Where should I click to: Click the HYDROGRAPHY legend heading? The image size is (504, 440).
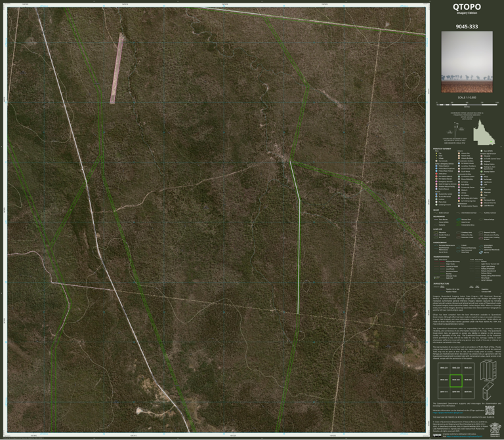click(x=440, y=243)
